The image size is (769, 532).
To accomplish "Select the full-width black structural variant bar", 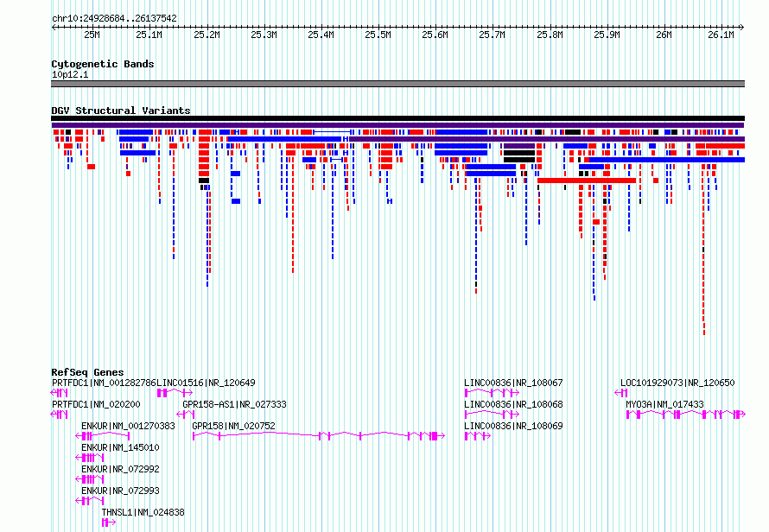I will [397, 118].
